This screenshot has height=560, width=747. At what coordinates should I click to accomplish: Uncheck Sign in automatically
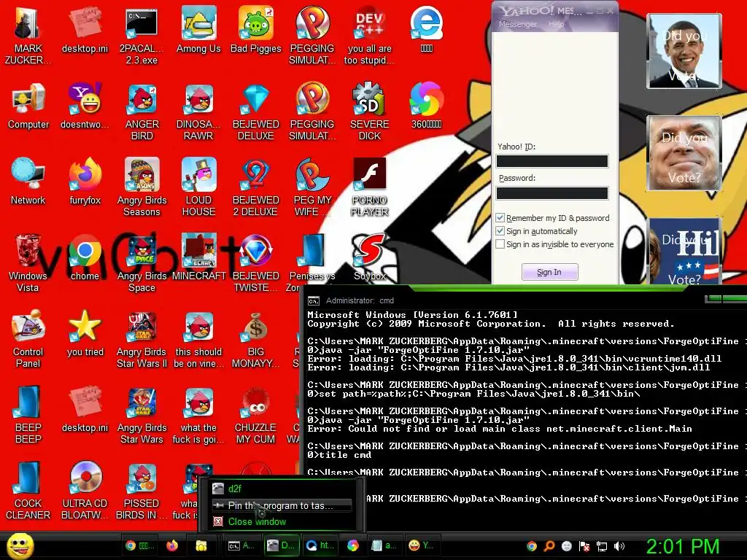pos(500,231)
